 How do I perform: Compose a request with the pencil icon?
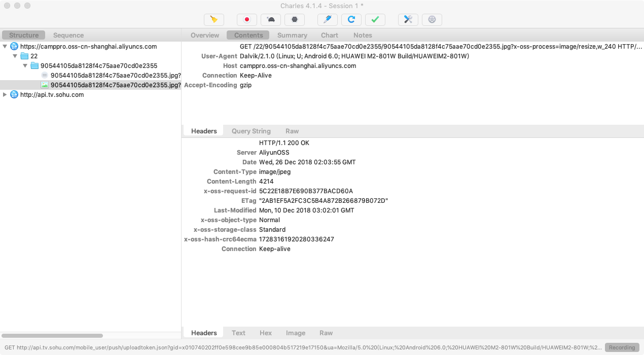point(327,19)
